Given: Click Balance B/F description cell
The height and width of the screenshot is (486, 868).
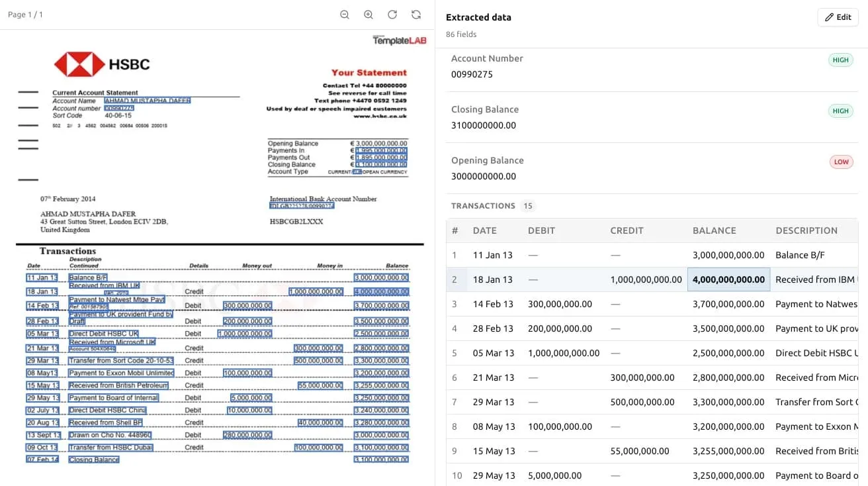Looking at the screenshot, I should coord(800,255).
